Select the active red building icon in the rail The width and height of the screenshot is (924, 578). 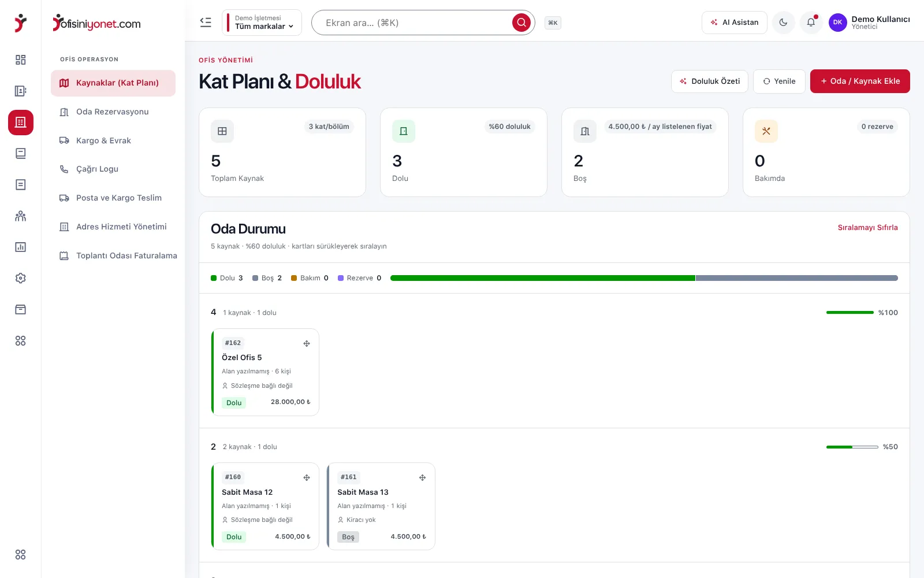(x=21, y=123)
